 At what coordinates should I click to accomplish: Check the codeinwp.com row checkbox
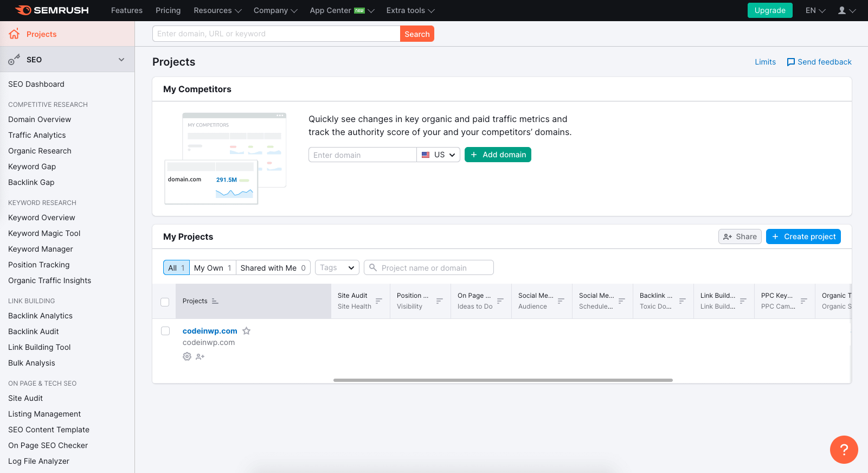(165, 331)
